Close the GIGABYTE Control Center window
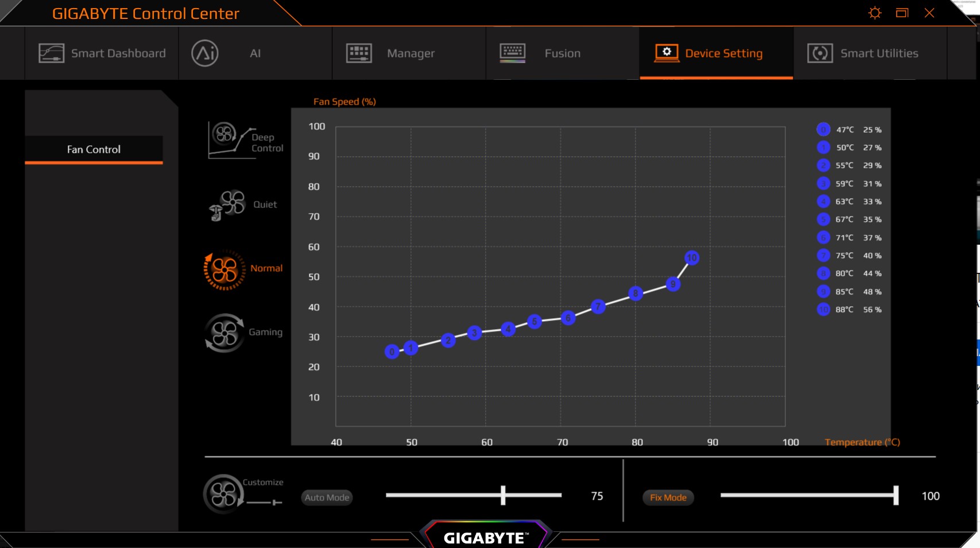Viewport: 980px width, 548px height. (x=929, y=13)
